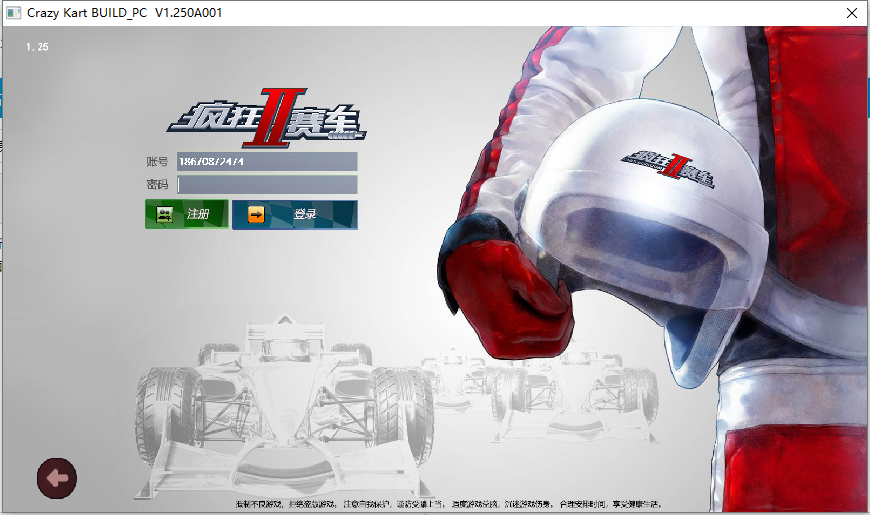Image resolution: width=870 pixels, height=515 pixels.
Task: Click the password (密码) input field
Action: [267, 185]
